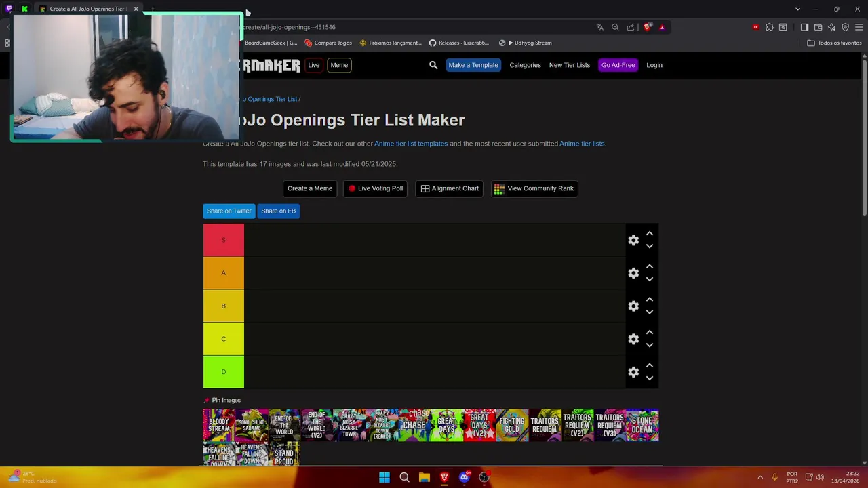Open settings gear for S tier
Viewport: 868px width, 488px height.
point(633,240)
